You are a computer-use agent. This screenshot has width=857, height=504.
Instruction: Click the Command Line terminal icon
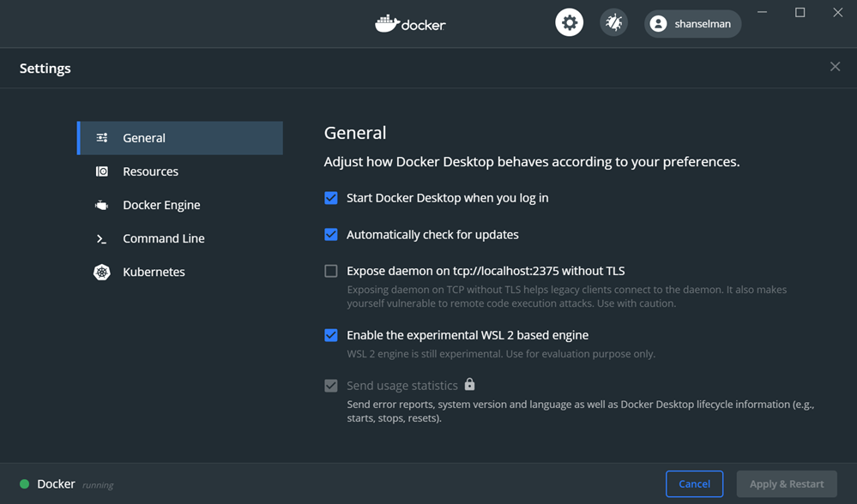click(101, 238)
